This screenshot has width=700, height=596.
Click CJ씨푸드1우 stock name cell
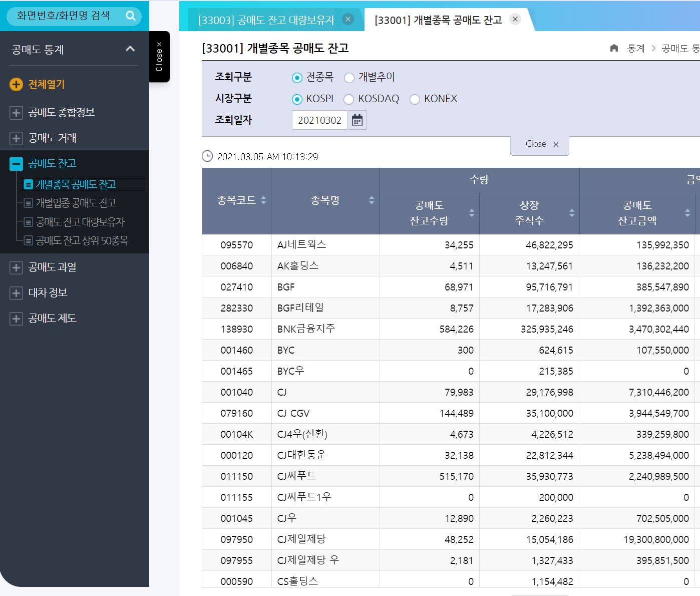pos(325,497)
